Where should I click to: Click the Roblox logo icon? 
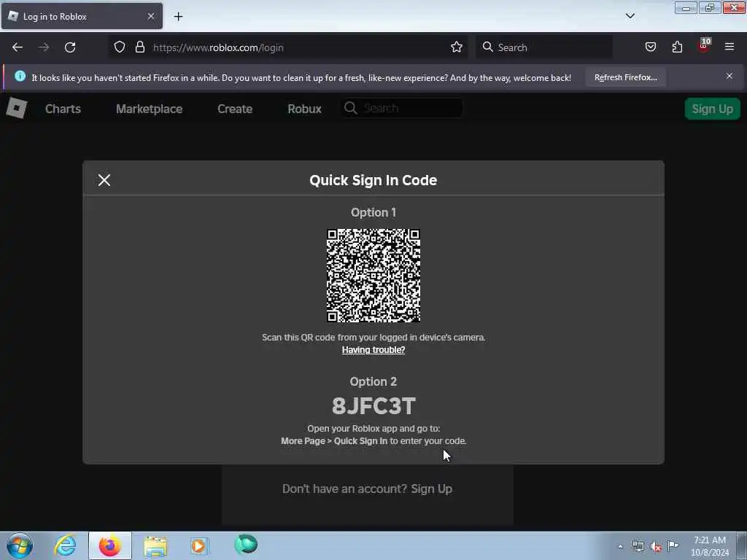[17, 109]
